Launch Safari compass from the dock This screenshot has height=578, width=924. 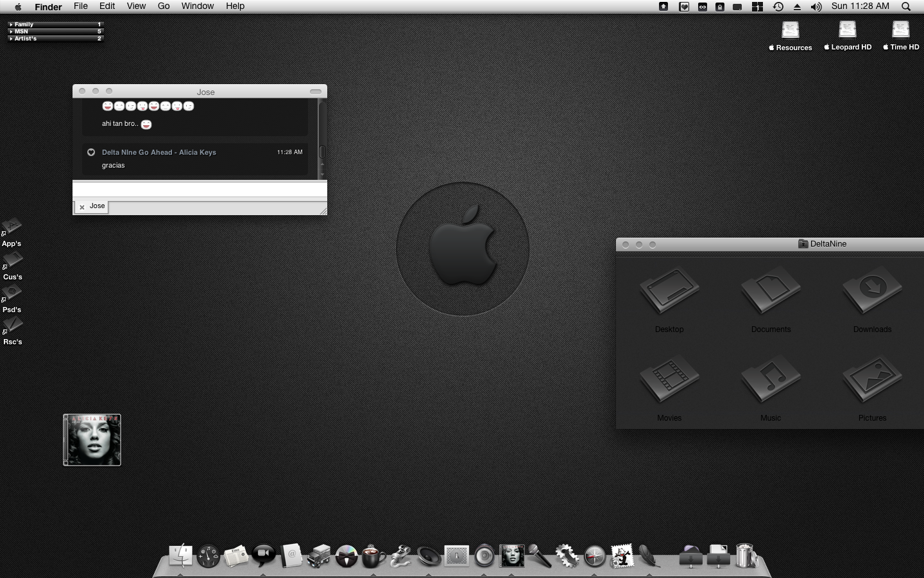[x=595, y=556]
